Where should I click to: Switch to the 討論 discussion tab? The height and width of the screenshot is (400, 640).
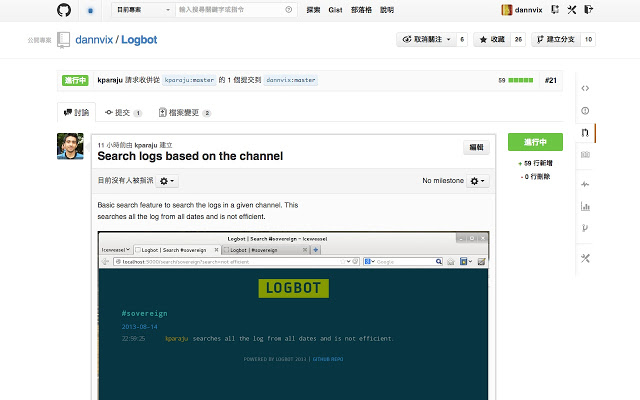tap(76, 112)
